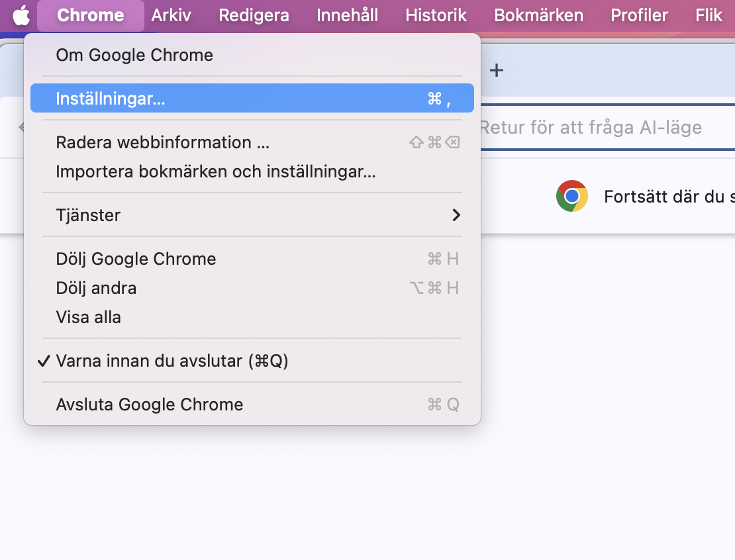The width and height of the screenshot is (735, 560).
Task: Select Radera webbinformation …
Action: [252, 142]
